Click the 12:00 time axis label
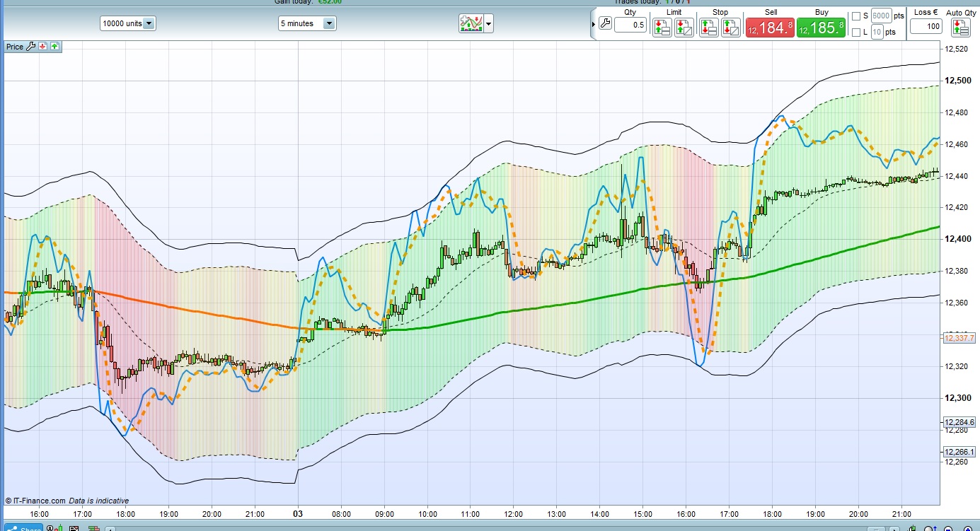 tap(513, 514)
